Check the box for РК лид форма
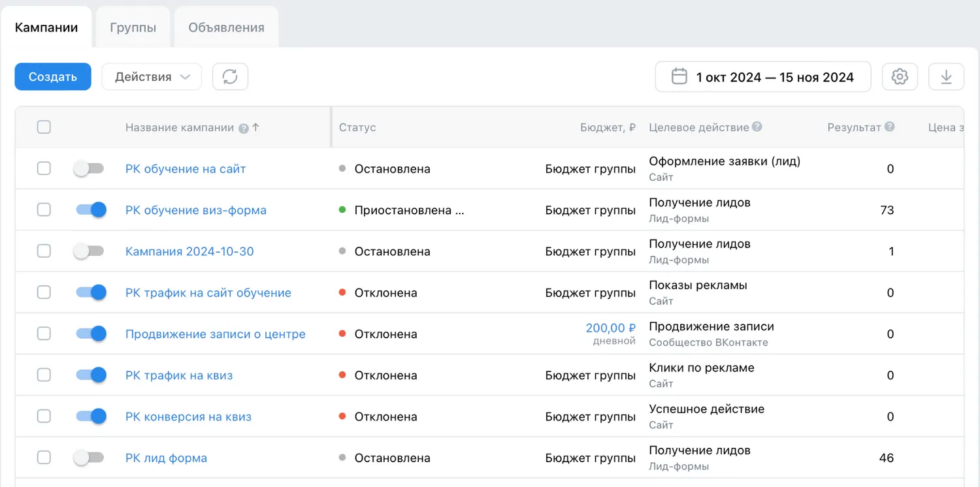Image resolution: width=980 pixels, height=487 pixels. 44,458
